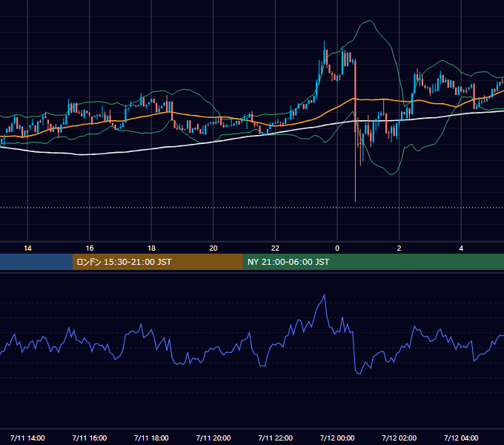The image size is (504, 445).
Task: Click the blue session band before ロンドン
Action: pos(36,262)
